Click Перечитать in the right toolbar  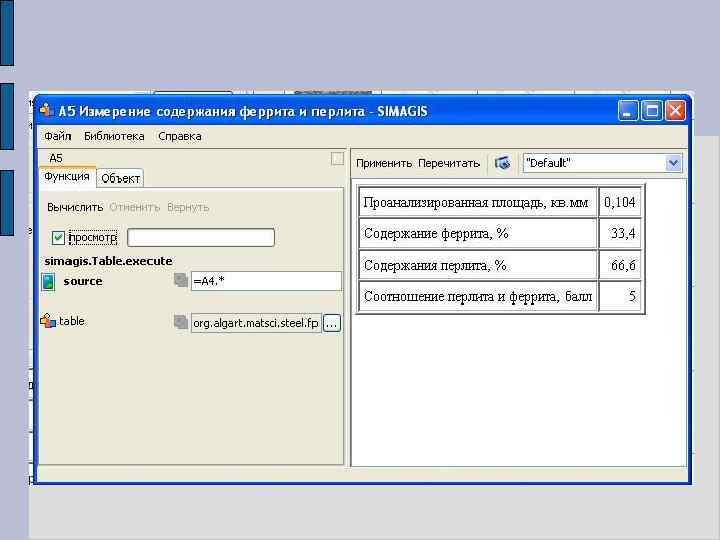(x=449, y=163)
